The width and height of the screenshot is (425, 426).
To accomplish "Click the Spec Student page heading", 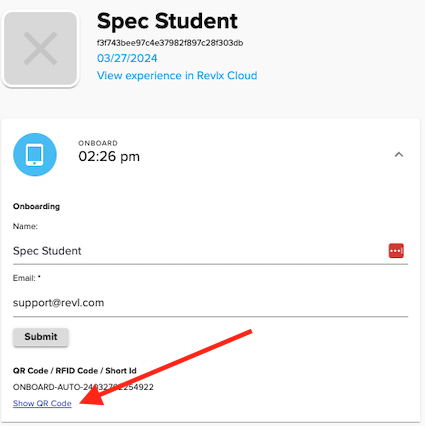I will (167, 22).
